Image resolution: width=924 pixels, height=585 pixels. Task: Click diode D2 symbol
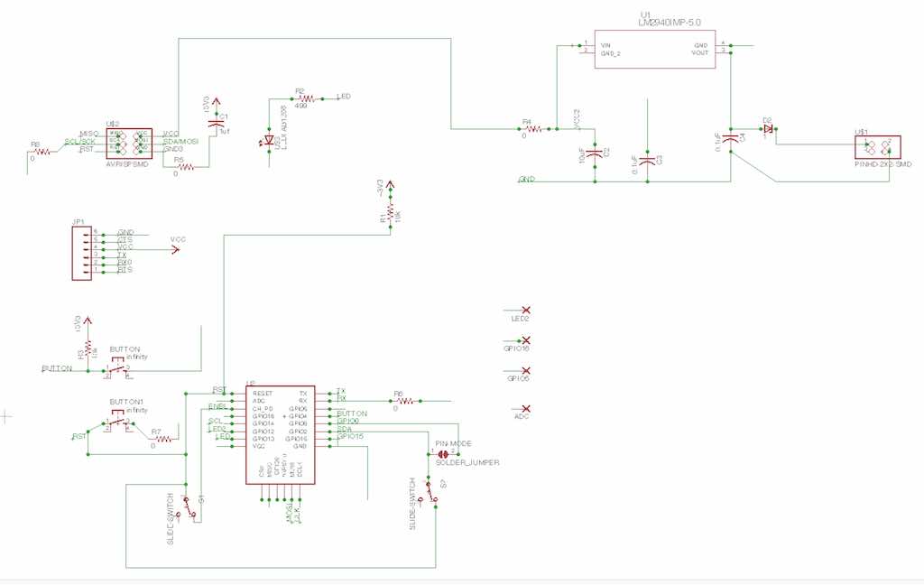coord(767,128)
